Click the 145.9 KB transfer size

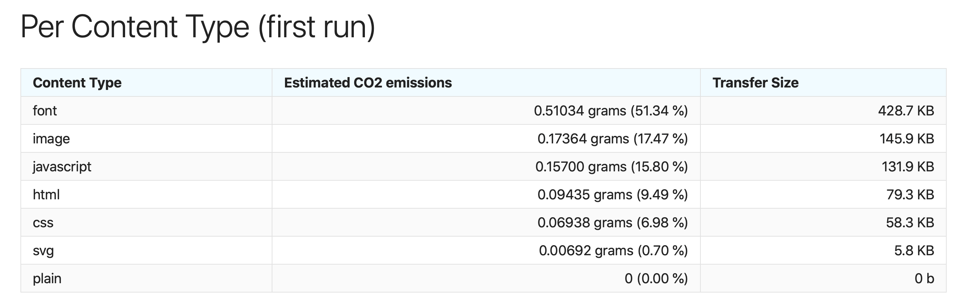point(907,139)
